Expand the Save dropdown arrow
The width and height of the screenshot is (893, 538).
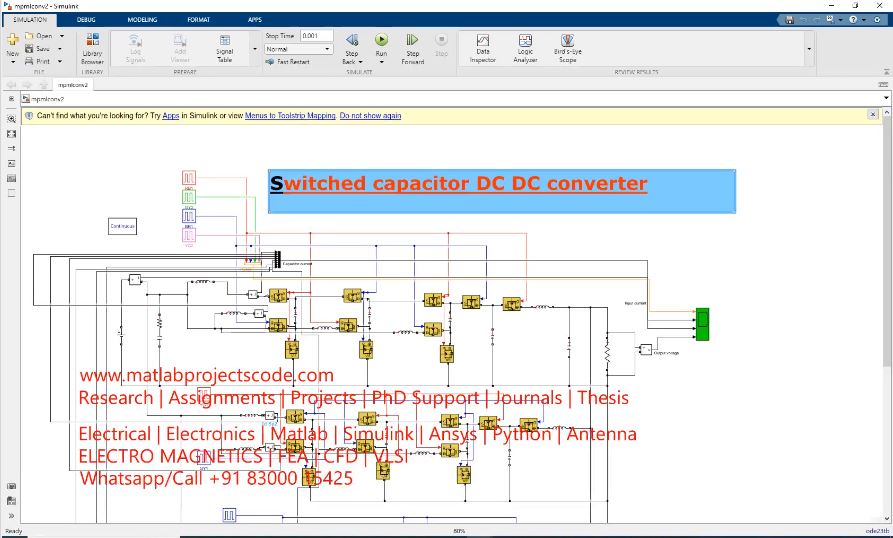coord(60,48)
